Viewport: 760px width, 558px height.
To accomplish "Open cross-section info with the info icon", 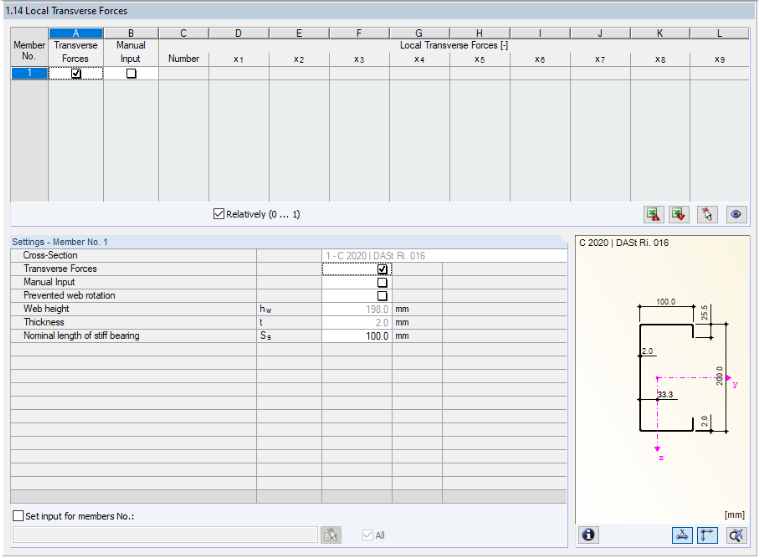I will (588, 535).
